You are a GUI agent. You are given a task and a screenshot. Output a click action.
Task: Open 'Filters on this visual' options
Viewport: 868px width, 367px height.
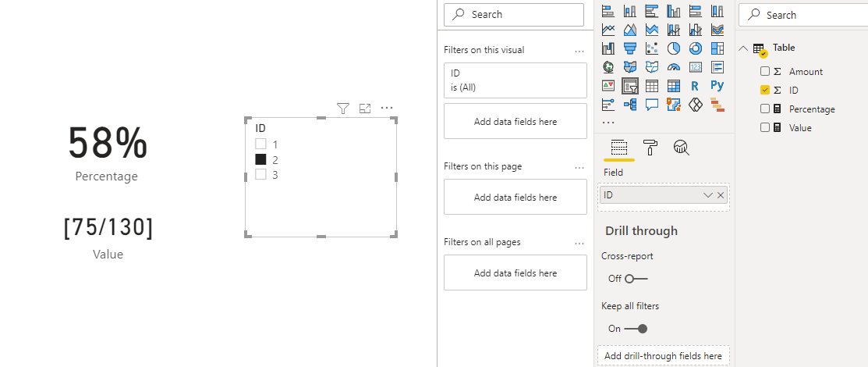tap(579, 51)
